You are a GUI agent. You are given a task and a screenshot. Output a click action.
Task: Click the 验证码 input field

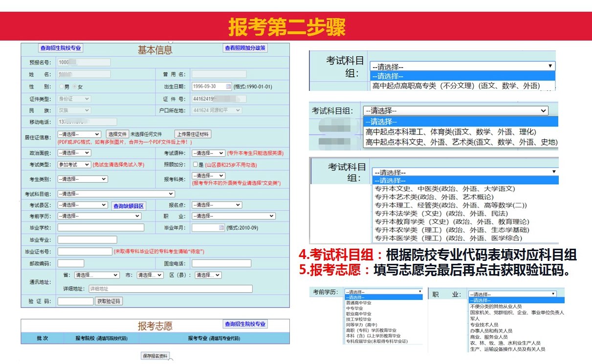pyautogui.click(x=75, y=301)
